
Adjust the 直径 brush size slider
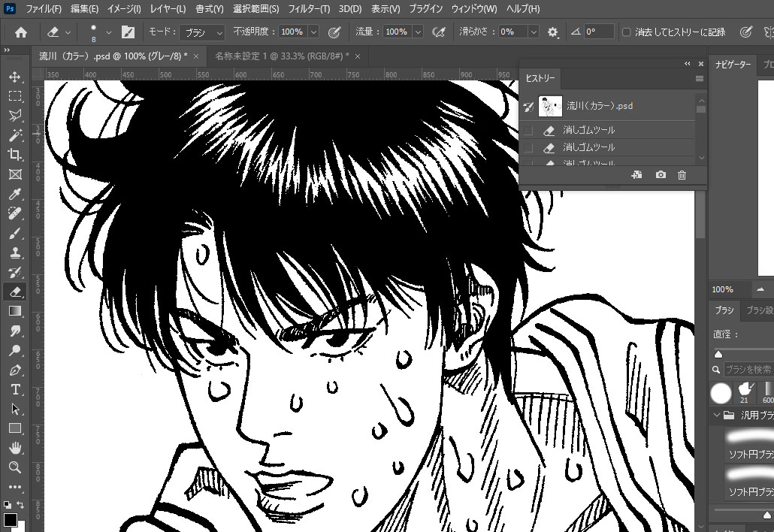(x=718, y=354)
